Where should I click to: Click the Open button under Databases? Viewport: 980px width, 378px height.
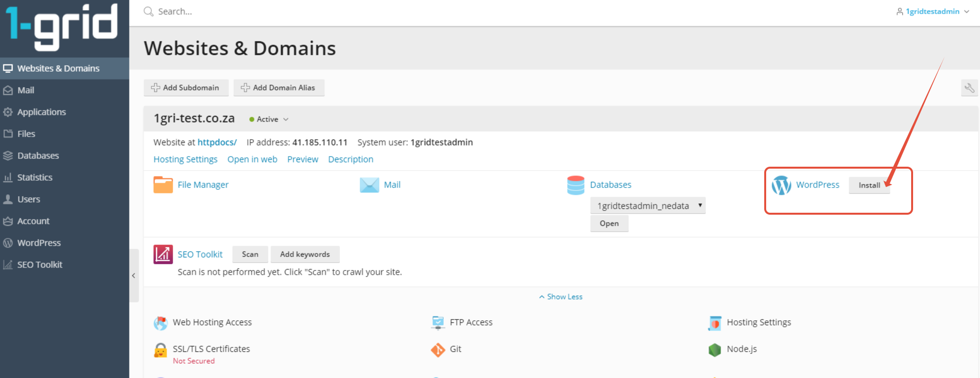(609, 223)
